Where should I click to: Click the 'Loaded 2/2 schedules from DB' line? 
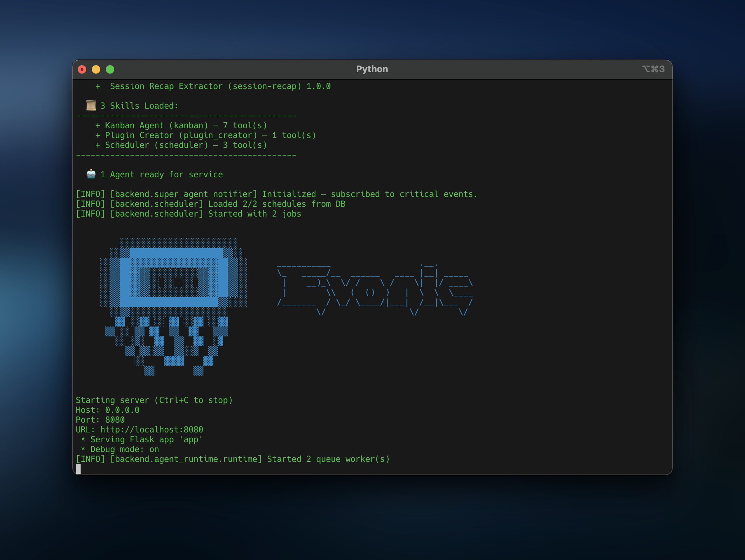click(211, 204)
